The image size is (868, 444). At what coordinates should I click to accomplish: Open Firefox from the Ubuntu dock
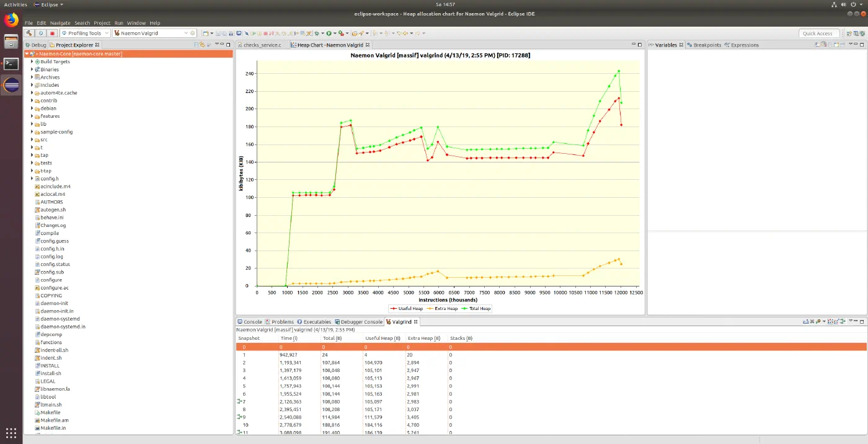11,20
